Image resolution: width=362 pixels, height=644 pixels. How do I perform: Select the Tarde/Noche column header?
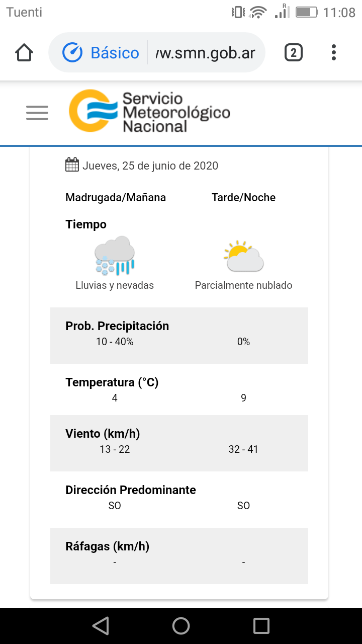(244, 198)
